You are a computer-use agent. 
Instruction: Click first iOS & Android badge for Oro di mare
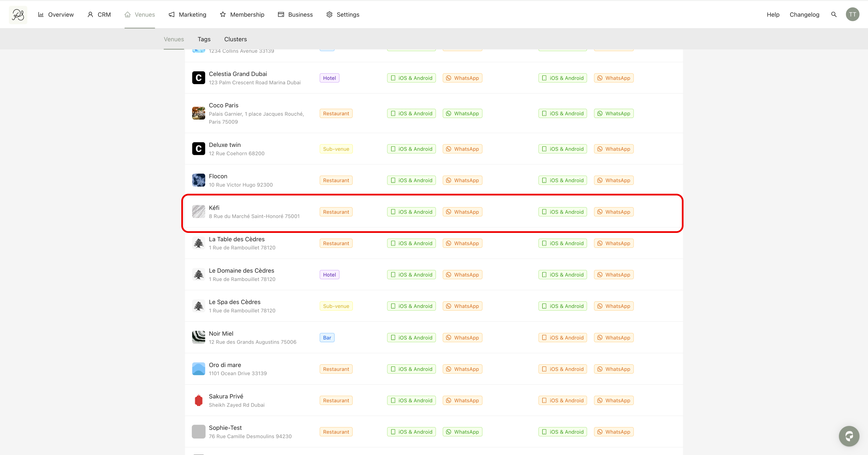(x=411, y=369)
